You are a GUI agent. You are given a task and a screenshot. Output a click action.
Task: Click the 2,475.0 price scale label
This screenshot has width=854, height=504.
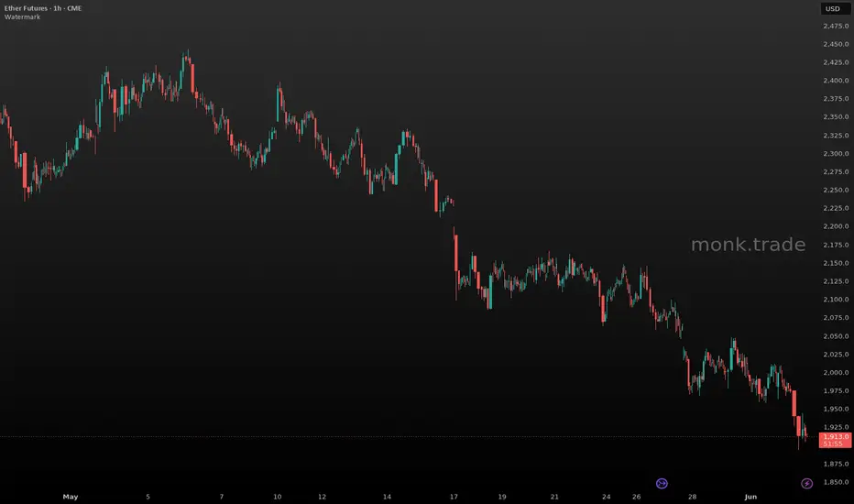(x=836, y=27)
